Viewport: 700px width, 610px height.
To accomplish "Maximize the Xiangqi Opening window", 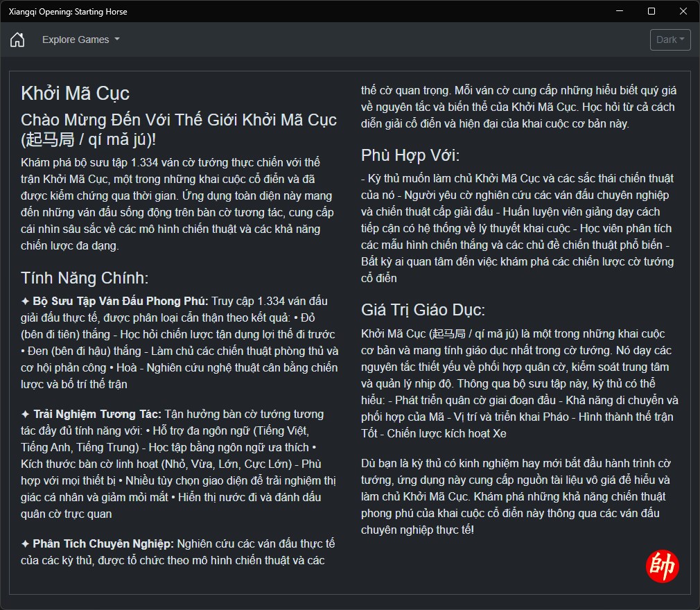I will click(651, 11).
